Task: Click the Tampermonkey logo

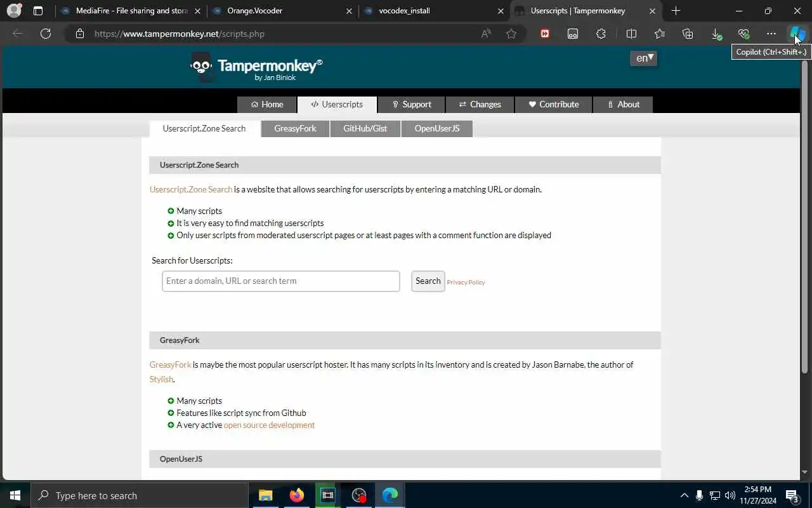Action: click(x=256, y=67)
